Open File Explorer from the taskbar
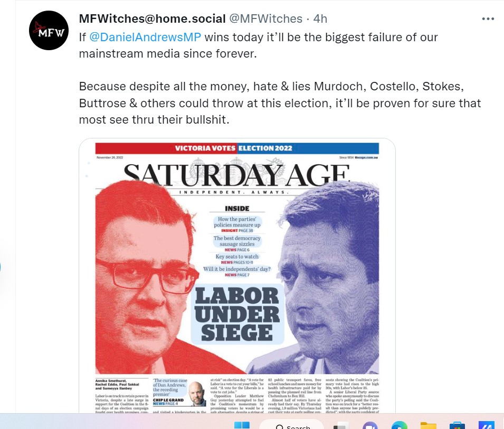The width and height of the screenshot is (504, 429). (x=428, y=426)
